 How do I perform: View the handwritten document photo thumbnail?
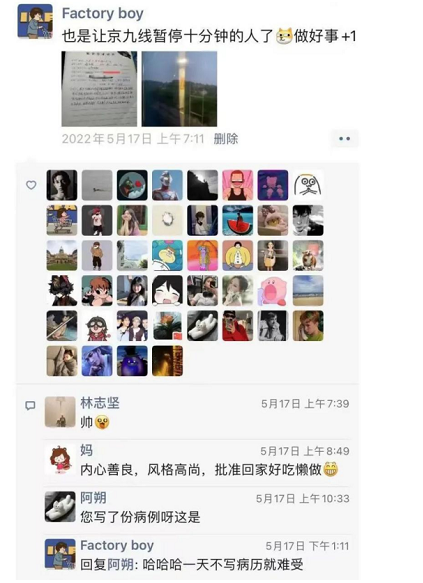click(x=99, y=89)
